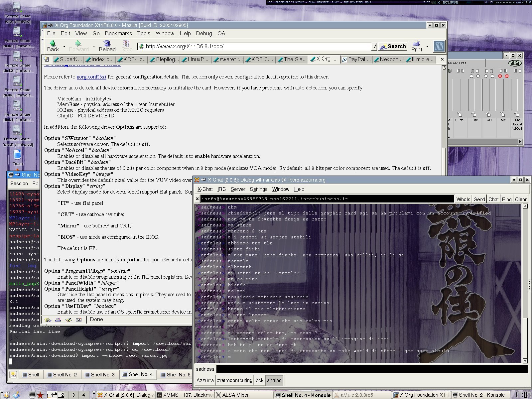
Task: Switch to the #retrocomputing X-Chat tab
Action: tap(234, 380)
